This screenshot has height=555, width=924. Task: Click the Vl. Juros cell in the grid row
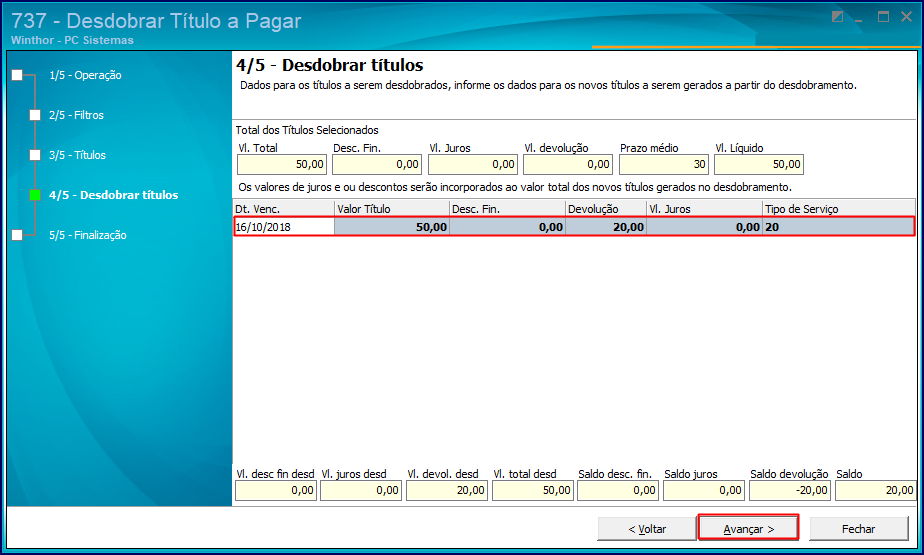tap(704, 227)
